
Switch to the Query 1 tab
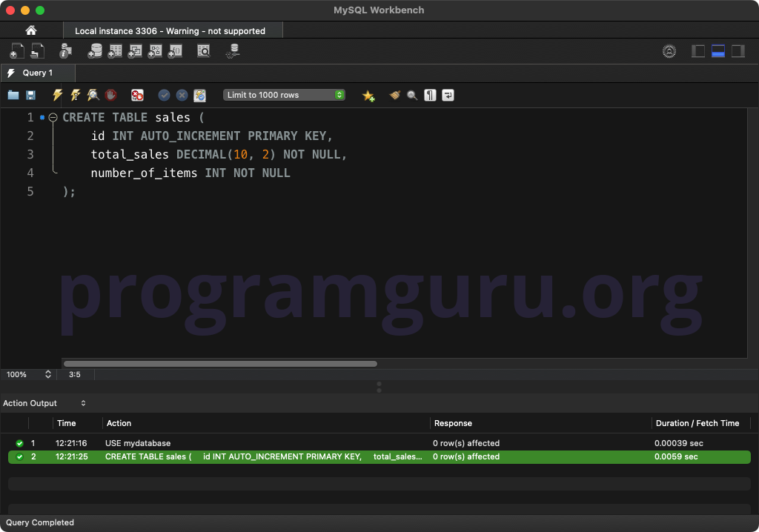click(x=38, y=73)
